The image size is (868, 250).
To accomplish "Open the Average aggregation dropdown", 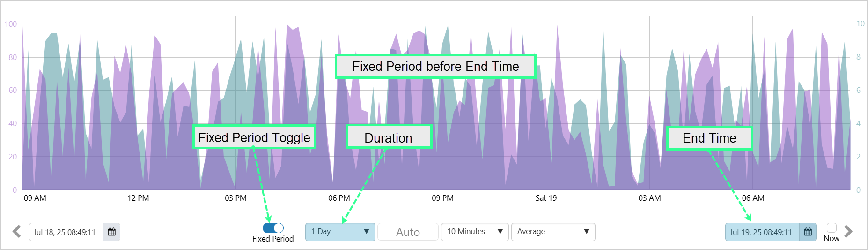I will (x=552, y=232).
